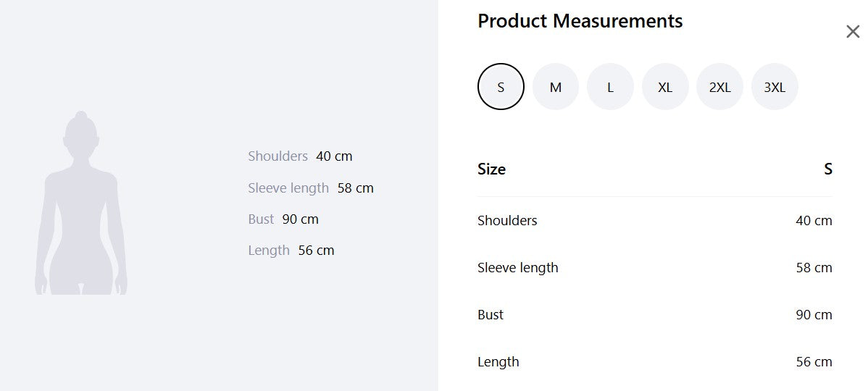Image resolution: width=868 pixels, height=391 pixels.
Task: Switch to size L measurements
Action: tap(610, 87)
